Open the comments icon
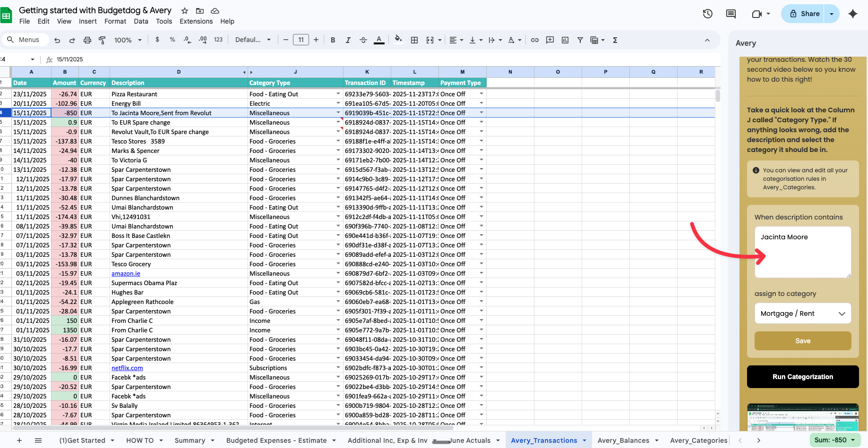The width and height of the screenshot is (868, 448). (x=731, y=14)
